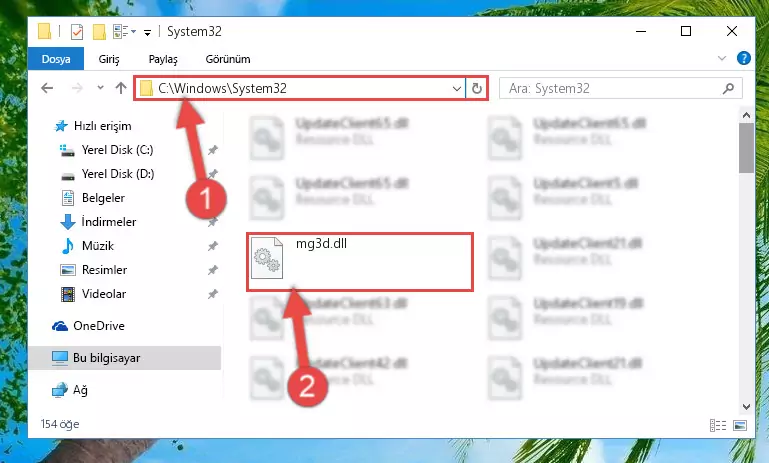Viewport: 769px width, 463px height.
Task: Open the recent locations dropdown arrow
Action: pyautogui.click(x=100, y=88)
